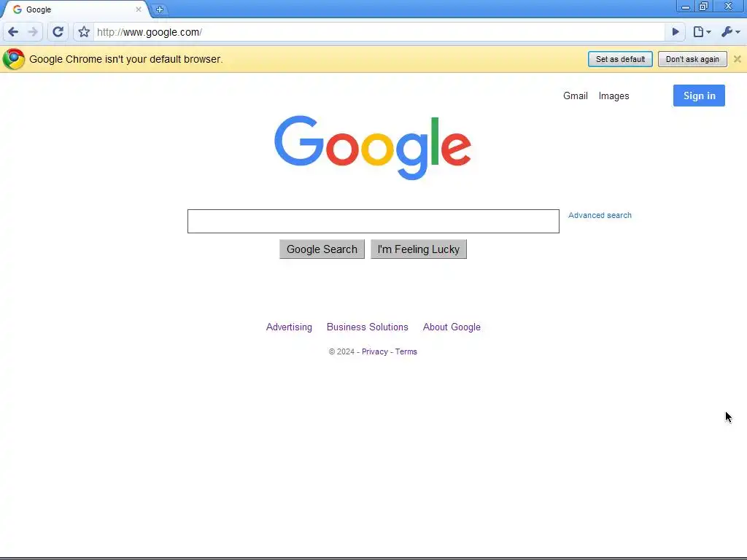Click the Chrome logo in infobar

13,59
